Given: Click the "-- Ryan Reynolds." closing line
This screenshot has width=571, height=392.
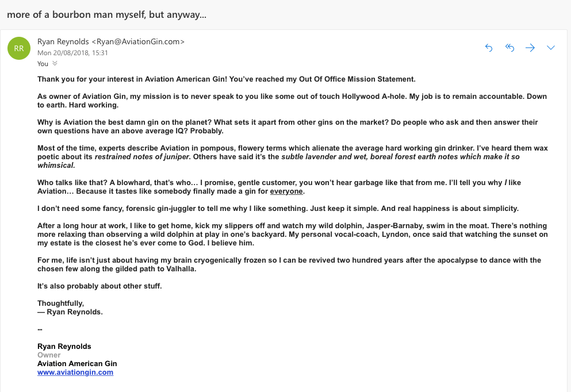Looking at the screenshot, I should tap(70, 312).
